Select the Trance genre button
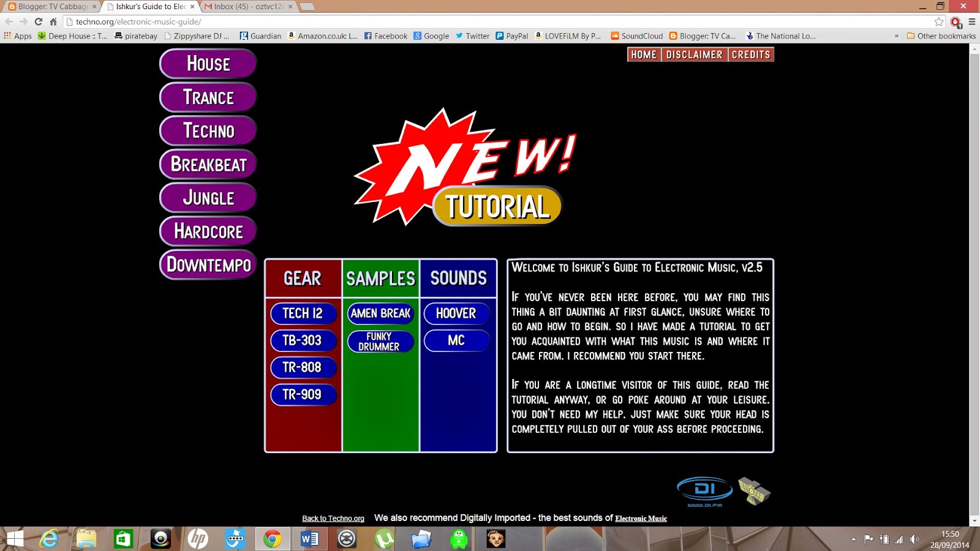980x551 pixels. pyautogui.click(x=208, y=97)
